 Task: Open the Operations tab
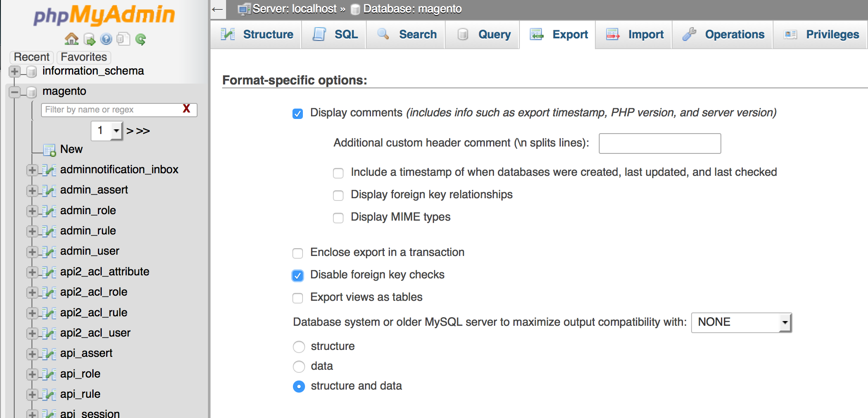coord(723,34)
